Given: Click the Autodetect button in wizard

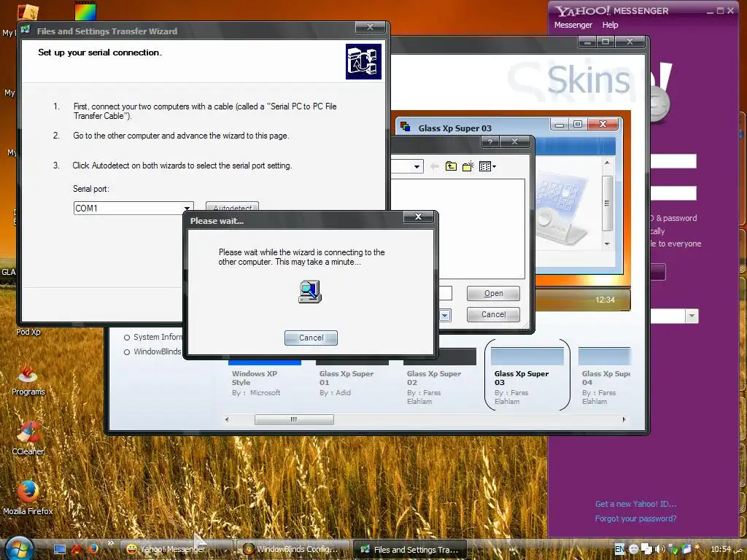Looking at the screenshot, I should point(232,207).
